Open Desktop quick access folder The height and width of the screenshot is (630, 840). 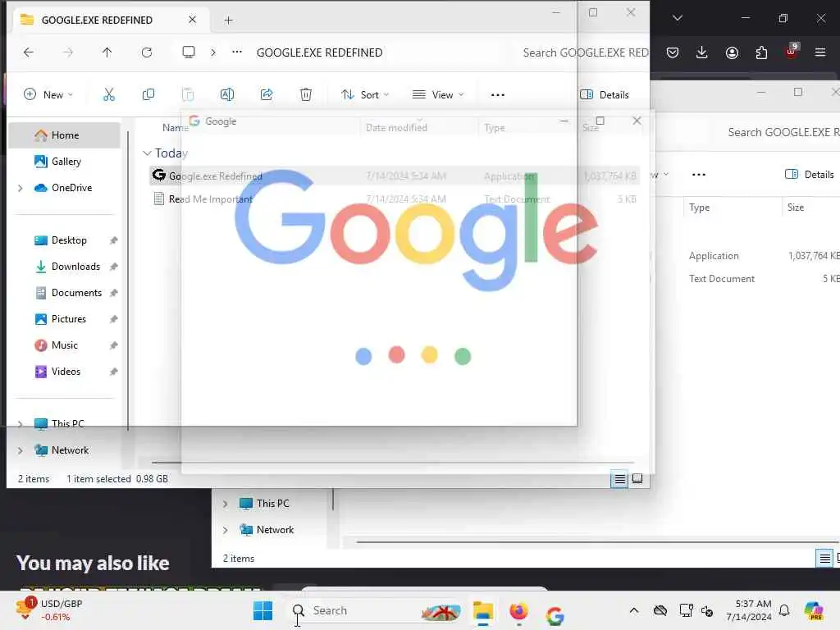65,240
